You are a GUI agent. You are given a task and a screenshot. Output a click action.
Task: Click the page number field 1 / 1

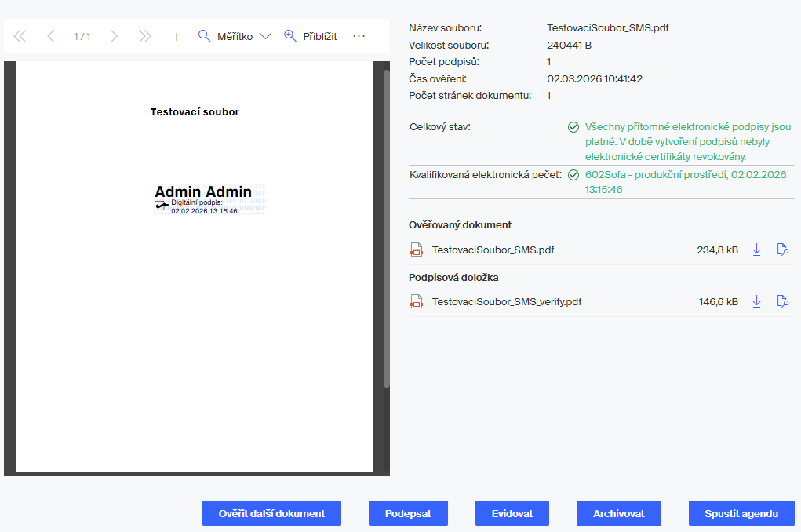click(x=82, y=36)
